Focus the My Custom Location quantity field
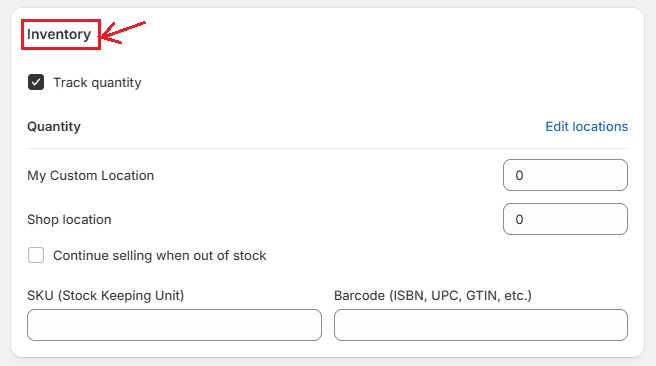 565,175
